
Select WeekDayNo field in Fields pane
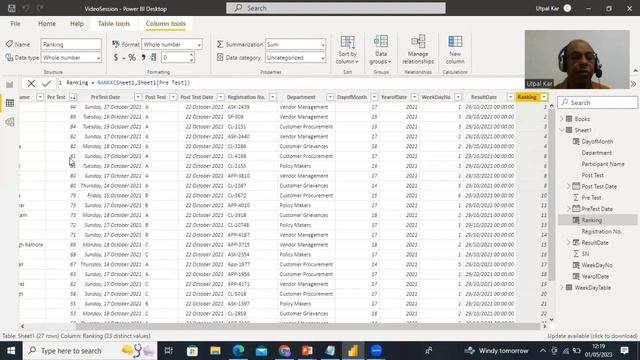(x=598, y=265)
